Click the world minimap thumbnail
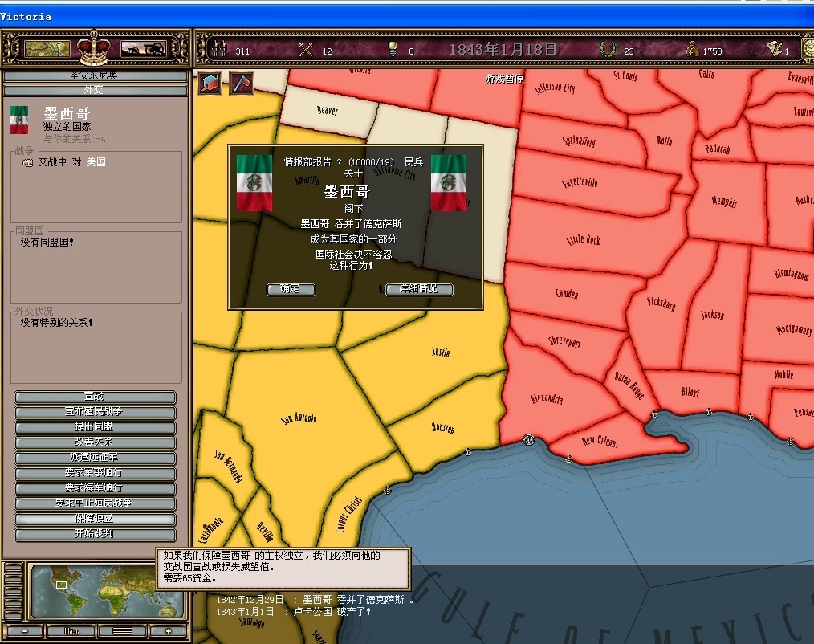 point(107,592)
